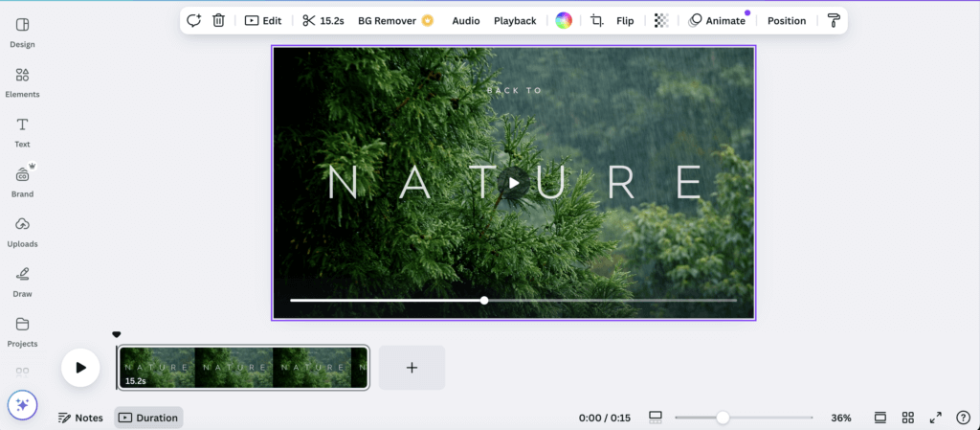Open the grid view icon
Viewport: 980px width, 430px height.
pyautogui.click(x=908, y=418)
